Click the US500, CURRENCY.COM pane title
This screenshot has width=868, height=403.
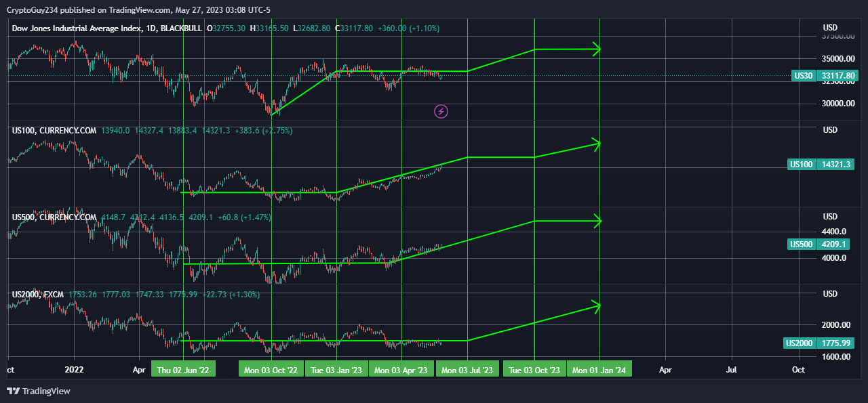point(54,217)
